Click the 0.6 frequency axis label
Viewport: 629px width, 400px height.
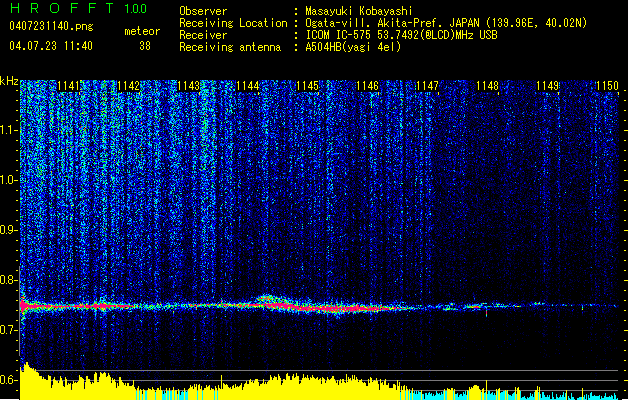coord(9,380)
